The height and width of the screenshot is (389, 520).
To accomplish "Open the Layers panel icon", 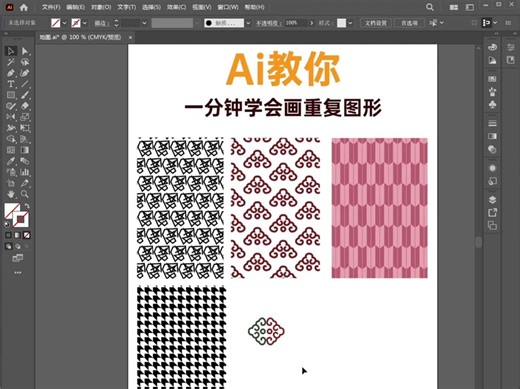I will click(492, 200).
